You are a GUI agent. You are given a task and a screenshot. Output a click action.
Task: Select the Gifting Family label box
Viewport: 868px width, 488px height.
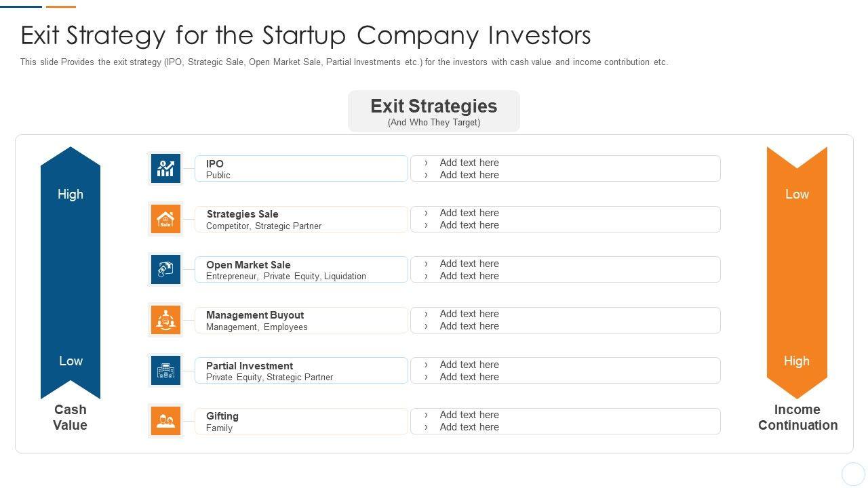click(301, 421)
